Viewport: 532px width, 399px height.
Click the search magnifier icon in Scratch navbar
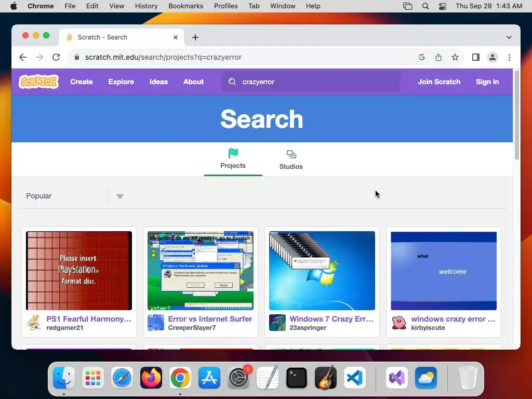232,82
